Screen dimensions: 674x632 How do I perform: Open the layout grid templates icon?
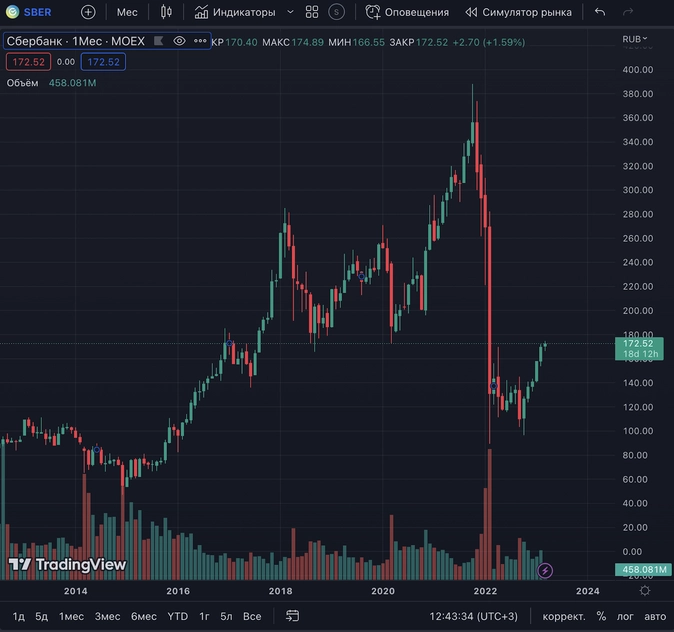point(312,12)
